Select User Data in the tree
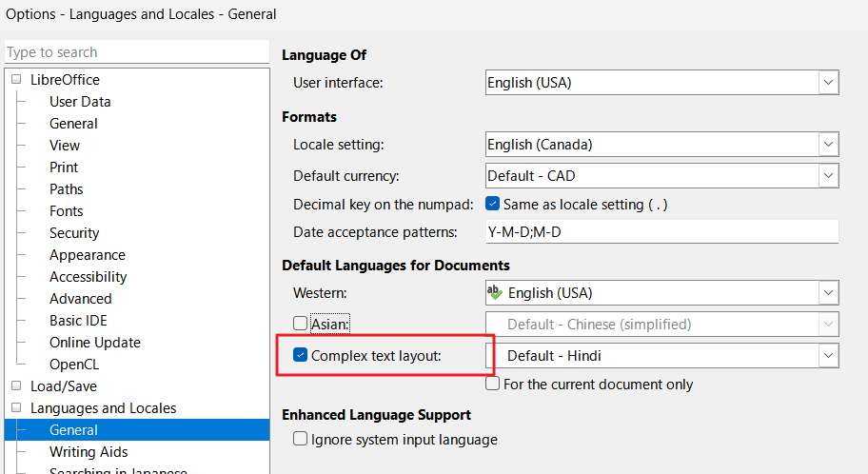The height and width of the screenshot is (474, 868). pos(80,102)
